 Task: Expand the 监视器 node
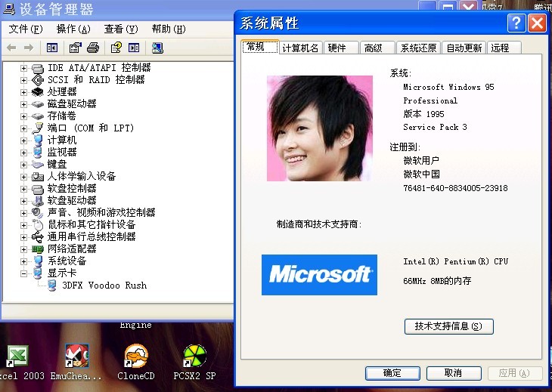coord(23,153)
